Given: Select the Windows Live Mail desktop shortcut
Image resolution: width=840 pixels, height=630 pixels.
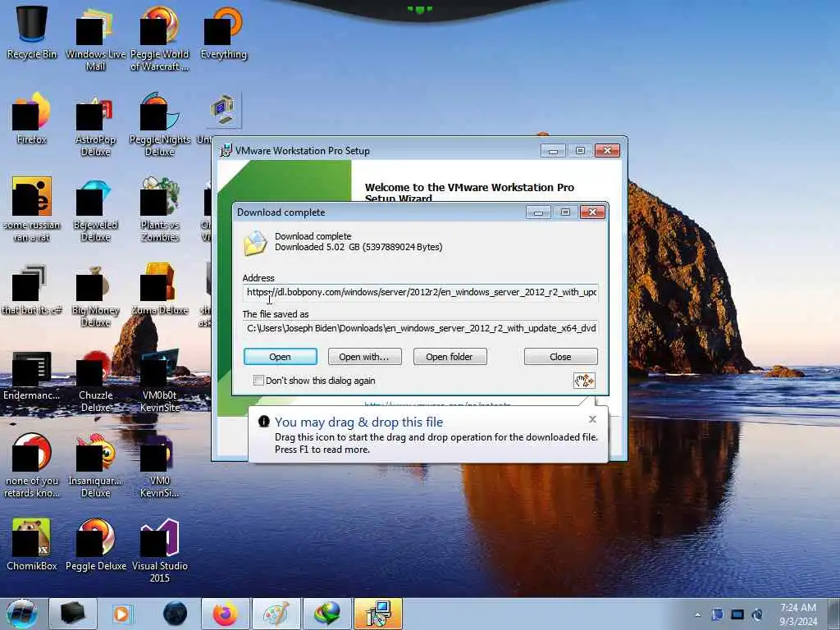Looking at the screenshot, I should (x=95, y=38).
